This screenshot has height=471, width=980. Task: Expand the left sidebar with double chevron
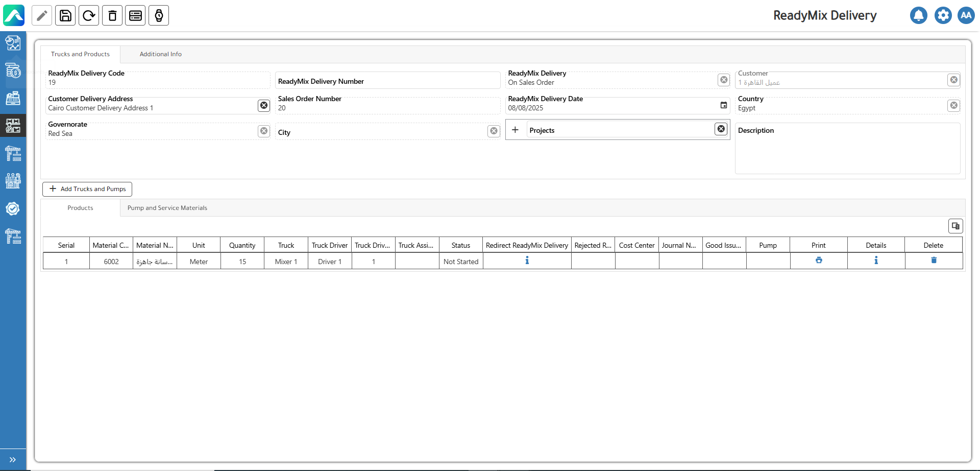click(x=13, y=459)
